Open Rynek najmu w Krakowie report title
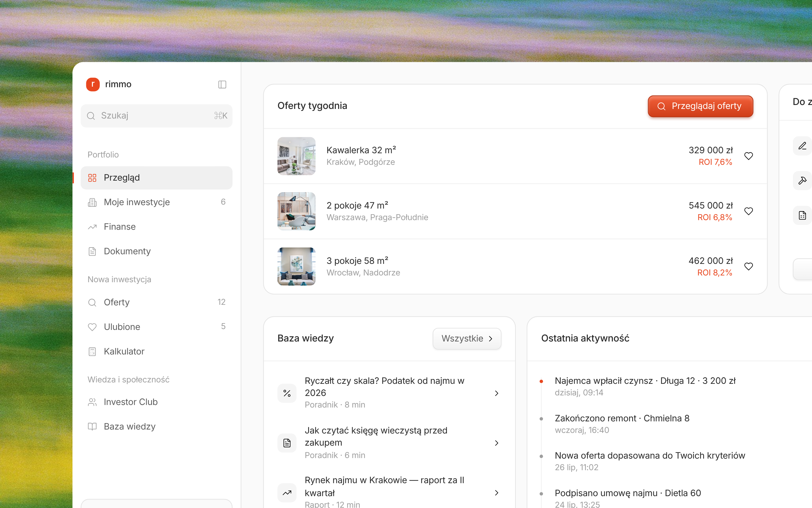 385,487
